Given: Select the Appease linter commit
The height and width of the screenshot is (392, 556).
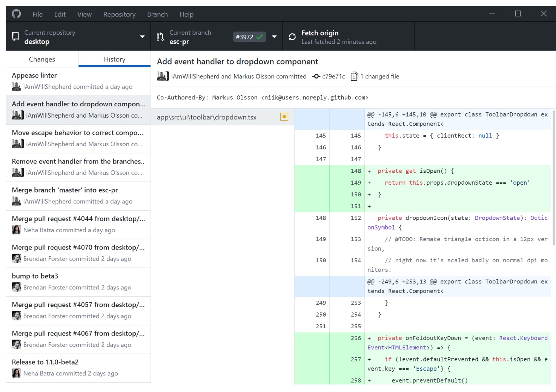Looking at the screenshot, I should (x=78, y=81).
